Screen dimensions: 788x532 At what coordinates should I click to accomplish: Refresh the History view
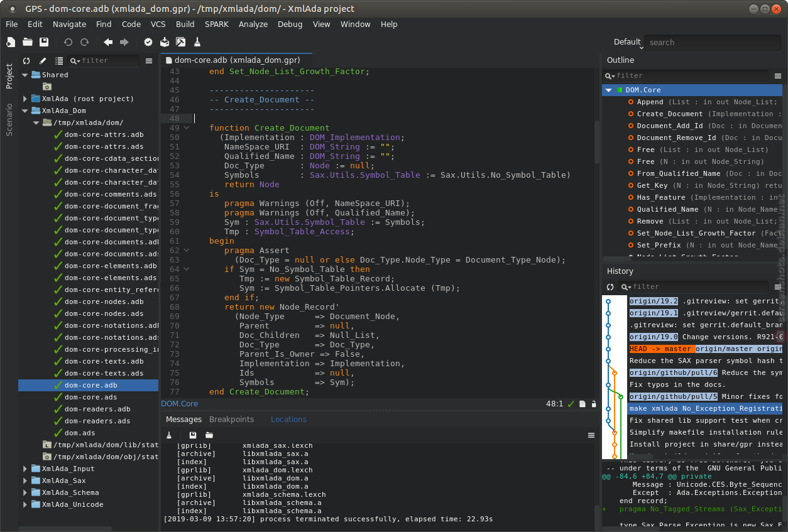pos(610,287)
